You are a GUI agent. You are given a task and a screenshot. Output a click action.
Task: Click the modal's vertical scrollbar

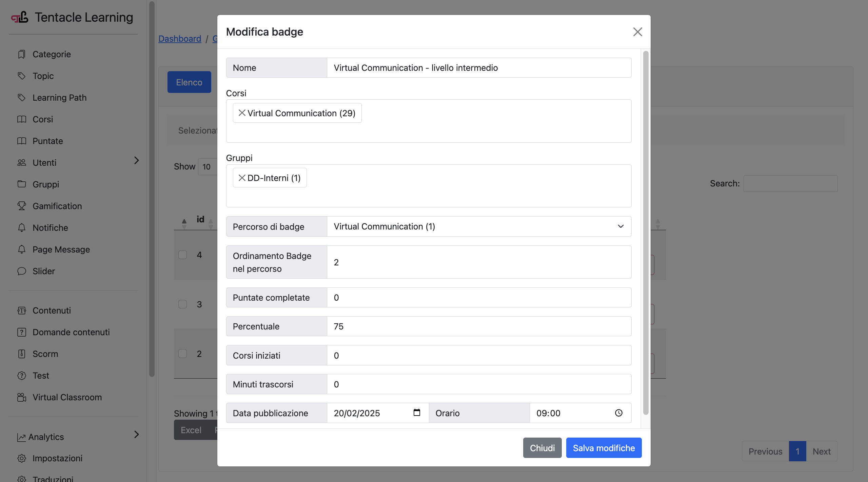646,233
